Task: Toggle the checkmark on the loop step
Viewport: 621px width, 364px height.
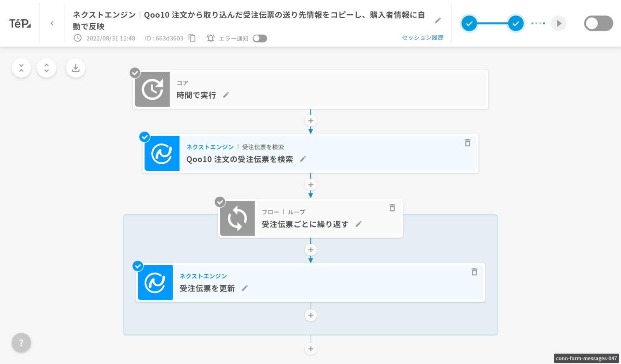Action: coord(220,202)
